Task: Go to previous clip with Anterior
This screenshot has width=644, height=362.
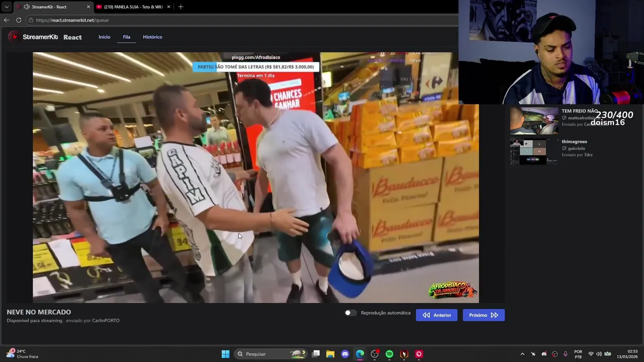Action: pos(437,315)
